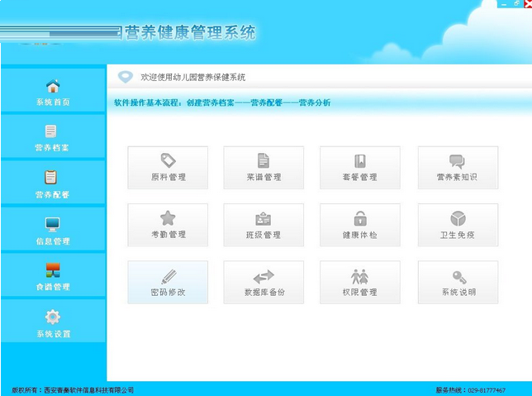Click the 欢迎使用幼儿园营养保健系统 welcome text
This screenshot has height=396, width=532.
point(192,78)
